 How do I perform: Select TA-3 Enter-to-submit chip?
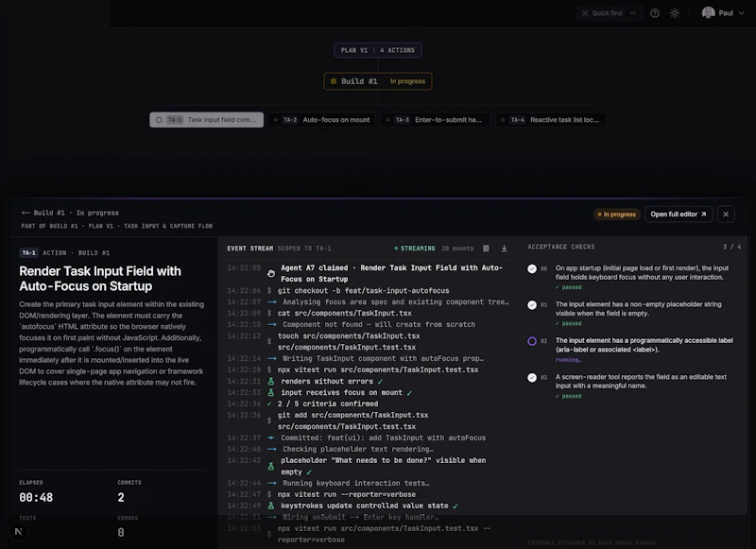(x=435, y=120)
